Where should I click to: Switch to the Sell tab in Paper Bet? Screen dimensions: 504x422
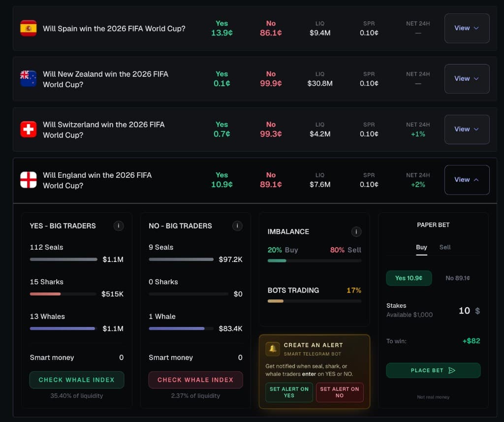click(445, 247)
